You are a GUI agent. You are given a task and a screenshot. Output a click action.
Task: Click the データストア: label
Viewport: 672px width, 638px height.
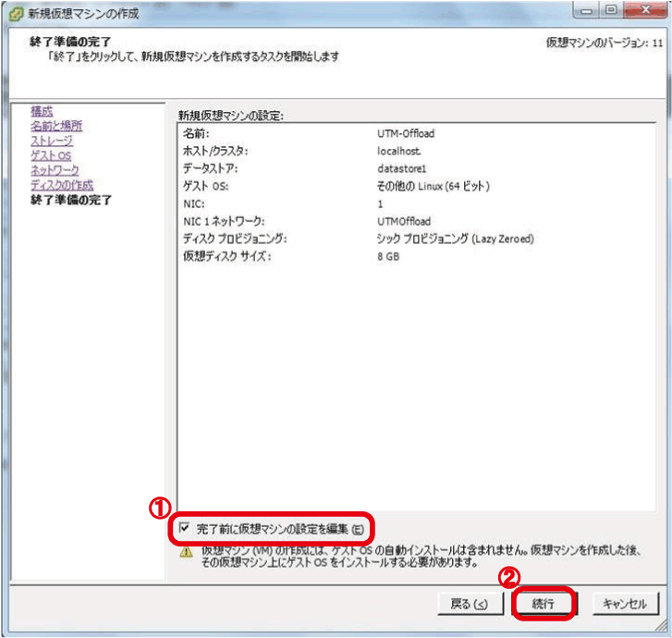pyautogui.click(x=211, y=168)
